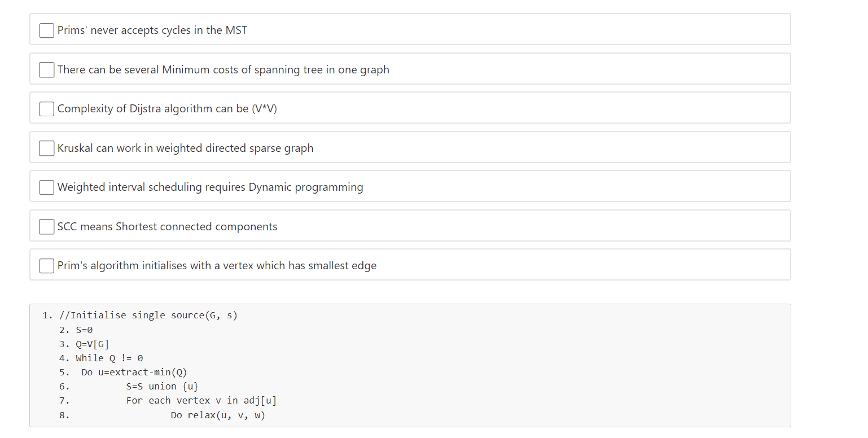The image size is (868, 438).
Task: Click the 'Prim's algorithm initialises with a vertex' option text
Action: [217, 266]
